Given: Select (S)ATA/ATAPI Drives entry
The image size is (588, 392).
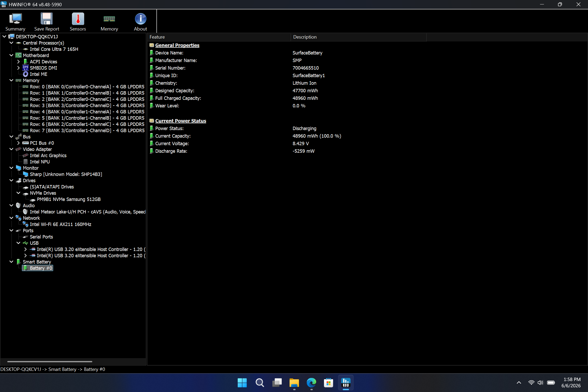Looking at the screenshot, I should [52, 187].
